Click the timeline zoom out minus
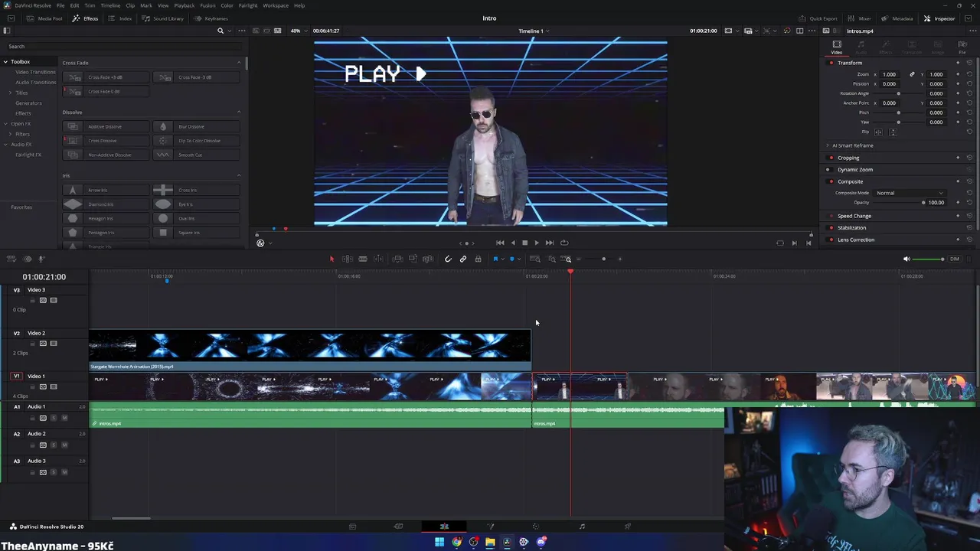The height and width of the screenshot is (551, 980). pos(579,259)
